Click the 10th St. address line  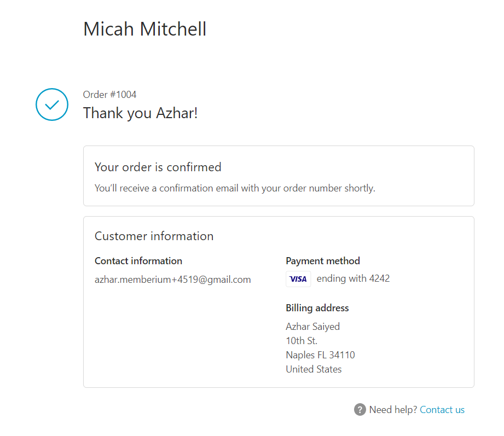302,341
